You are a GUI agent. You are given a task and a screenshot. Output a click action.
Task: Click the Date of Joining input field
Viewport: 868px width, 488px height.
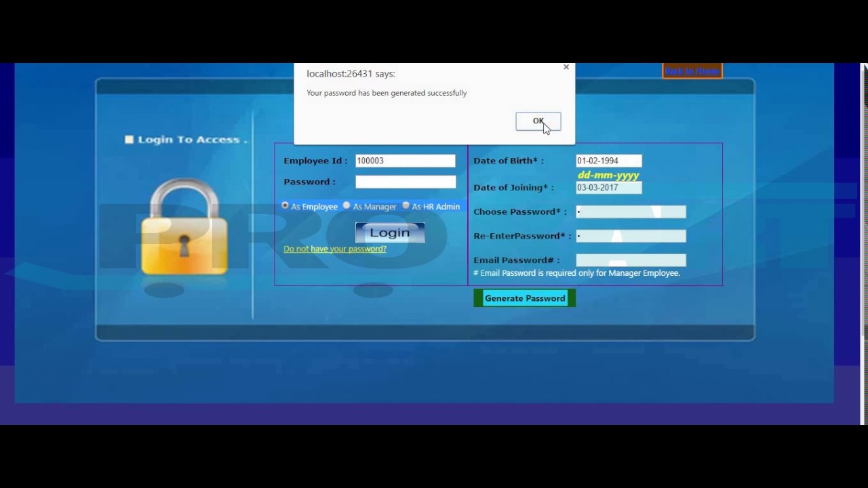(609, 188)
